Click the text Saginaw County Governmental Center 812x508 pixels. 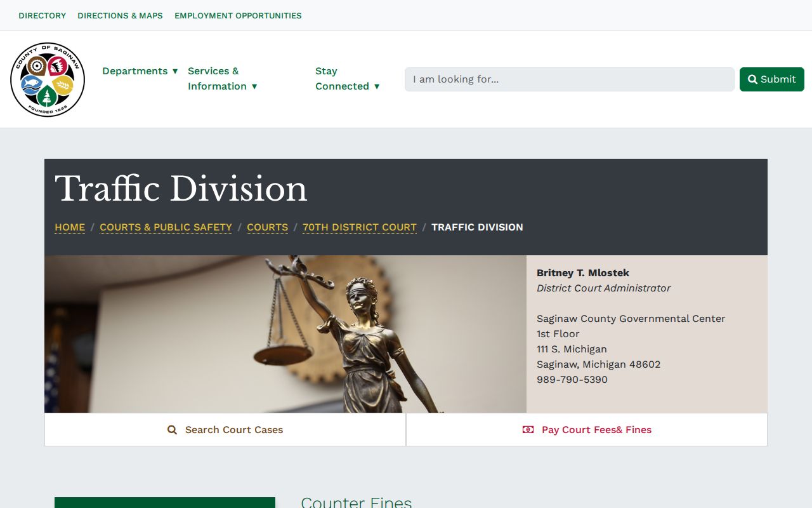[631, 319]
